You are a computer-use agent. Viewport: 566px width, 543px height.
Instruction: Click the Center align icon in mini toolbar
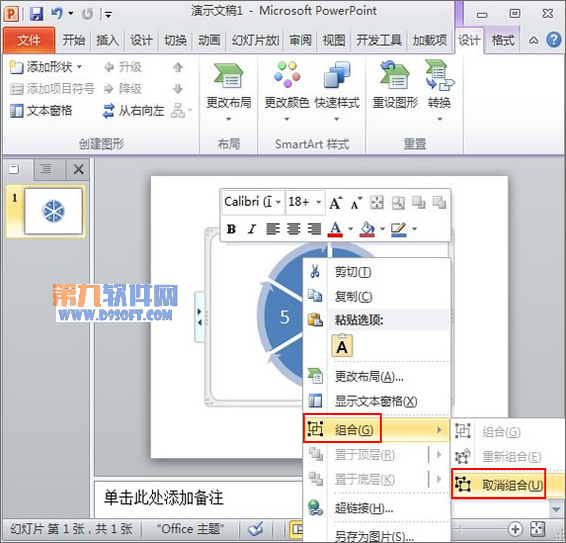click(293, 229)
